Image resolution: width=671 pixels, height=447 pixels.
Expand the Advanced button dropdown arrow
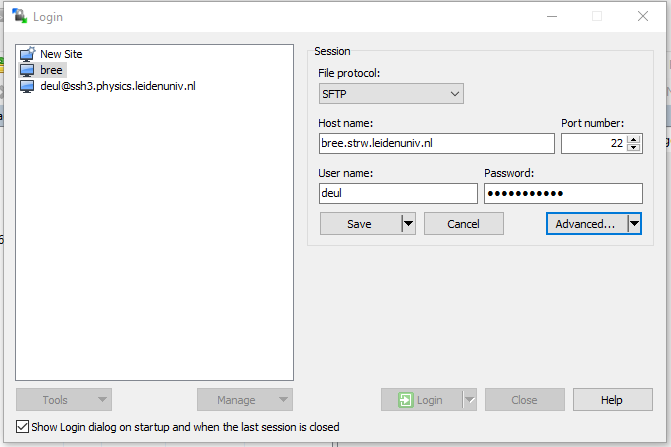pos(634,224)
